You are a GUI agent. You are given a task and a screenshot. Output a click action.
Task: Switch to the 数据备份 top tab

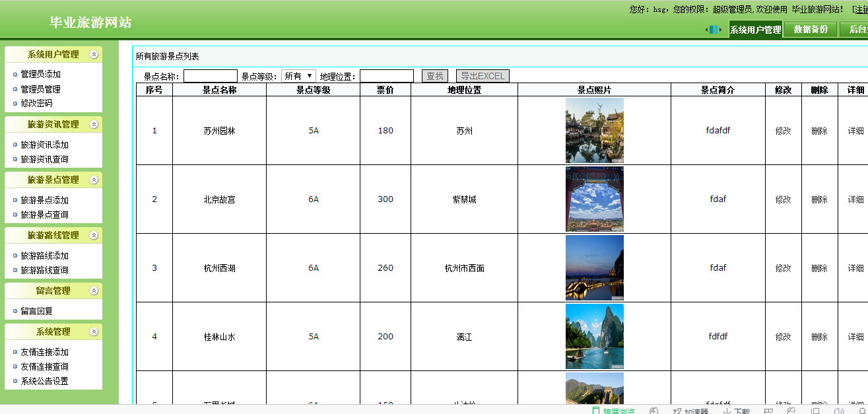tap(811, 30)
